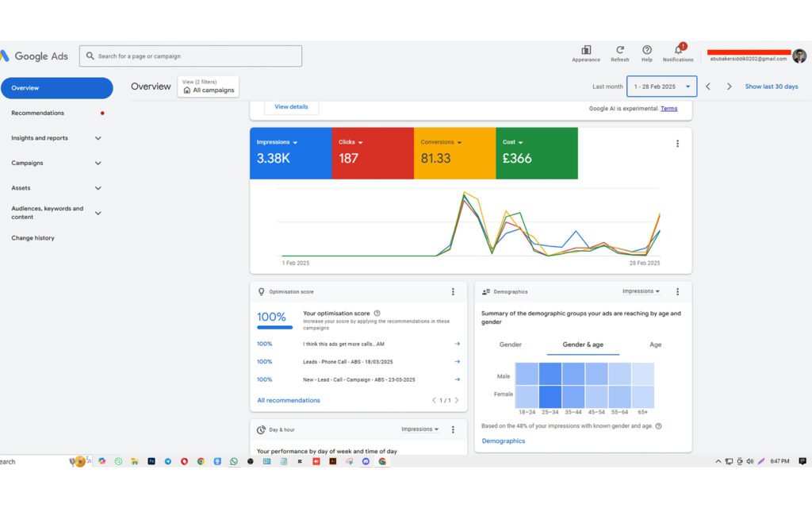
Task: Open Change history in the sidebar
Action: point(33,238)
